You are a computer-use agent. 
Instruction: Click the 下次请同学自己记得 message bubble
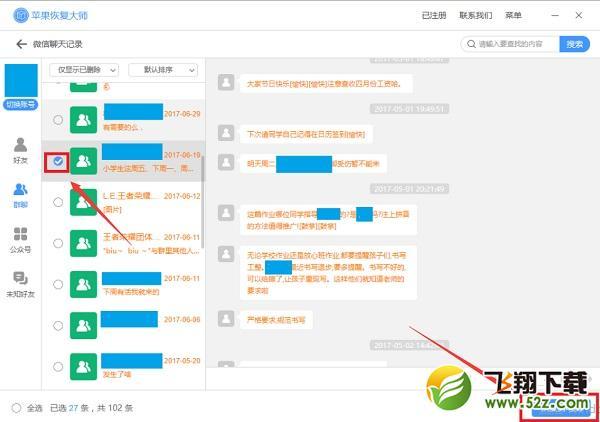(x=306, y=134)
